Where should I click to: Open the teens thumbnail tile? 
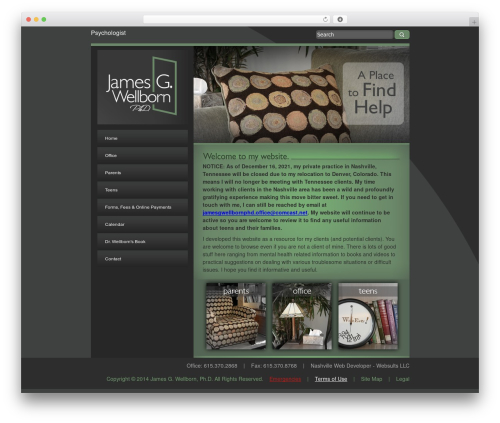[x=368, y=316]
